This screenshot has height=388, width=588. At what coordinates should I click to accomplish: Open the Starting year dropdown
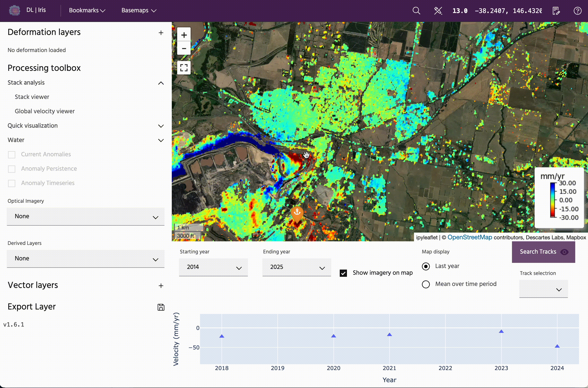coord(213,267)
